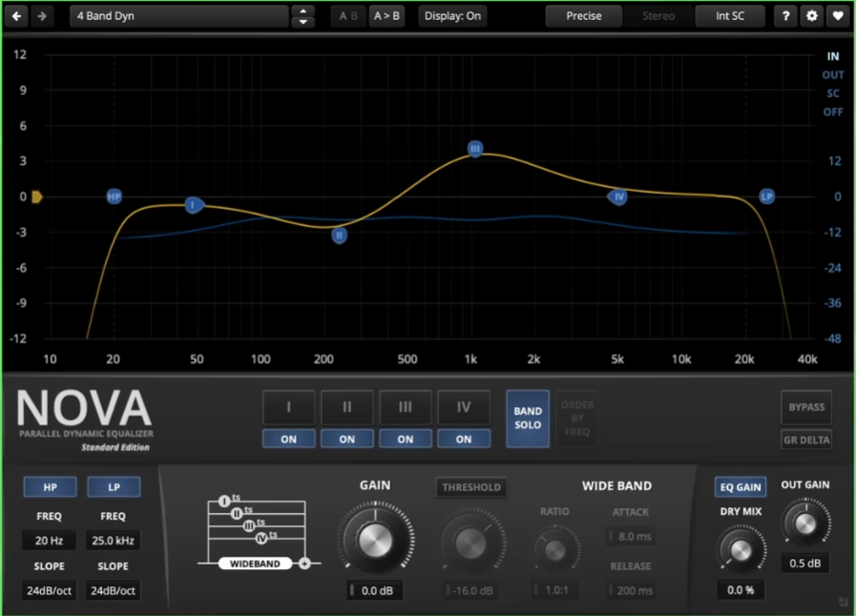Click ORDER BY FREQ button
This screenshot has width=856, height=616.
[577, 419]
